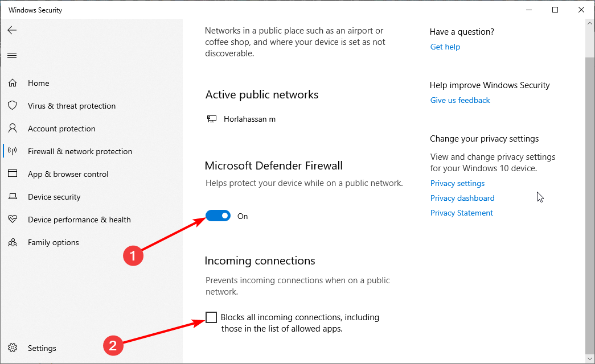Select Account protection in the sidebar
Screen dimensions: 595x364
coord(61,129)
